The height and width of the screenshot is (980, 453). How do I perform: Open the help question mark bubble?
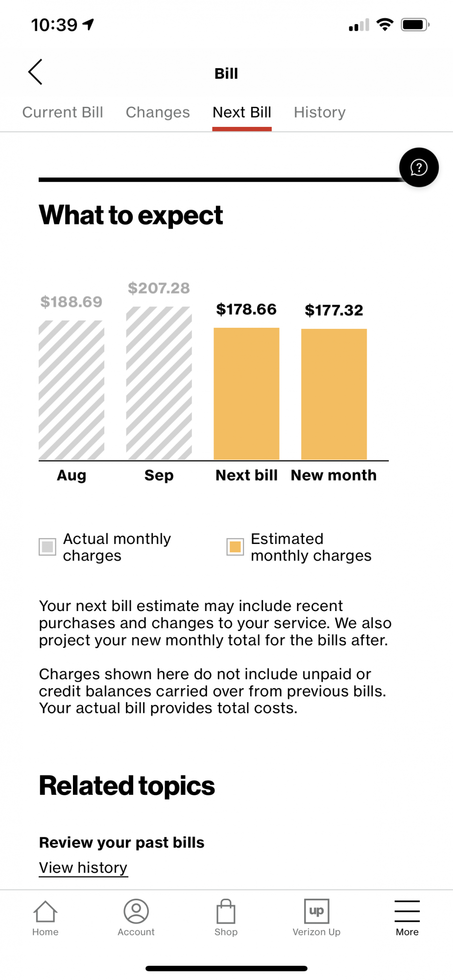(419, 168)
